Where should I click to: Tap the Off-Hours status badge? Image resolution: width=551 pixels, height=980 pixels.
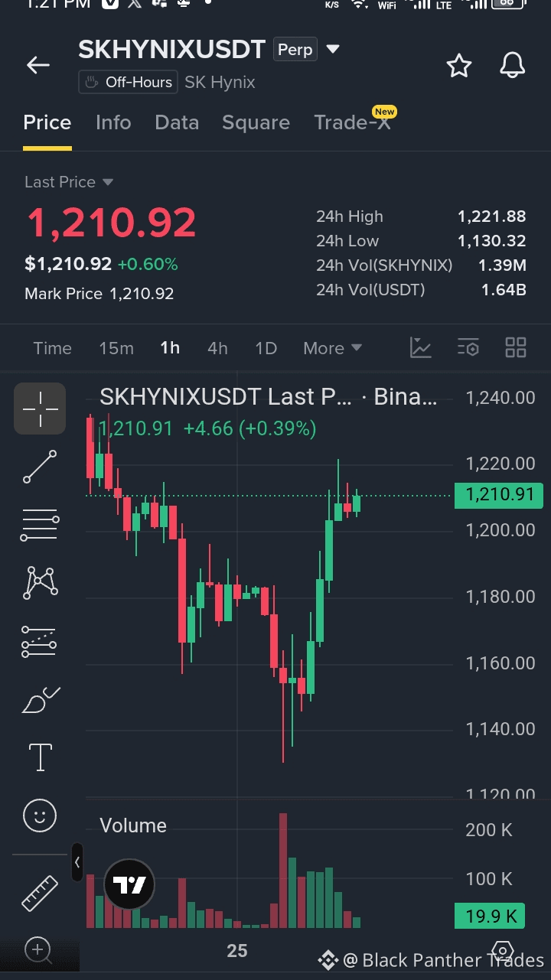[x=128, y=82]
